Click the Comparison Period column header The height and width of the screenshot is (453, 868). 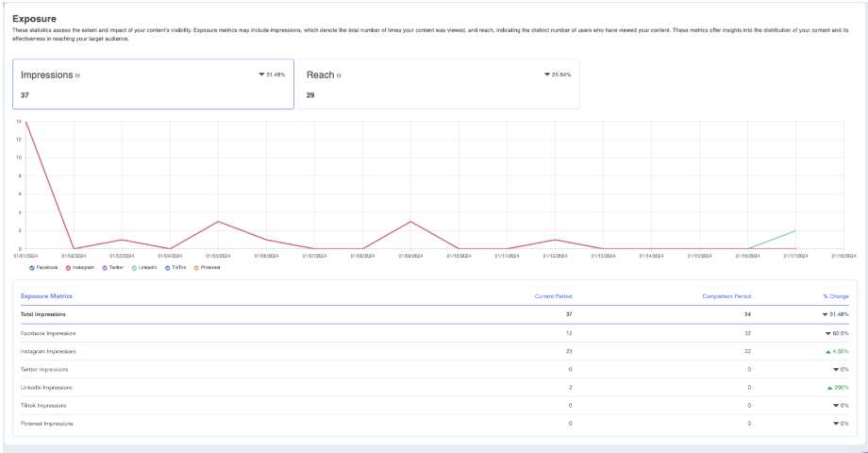click(x=726, y=295)
